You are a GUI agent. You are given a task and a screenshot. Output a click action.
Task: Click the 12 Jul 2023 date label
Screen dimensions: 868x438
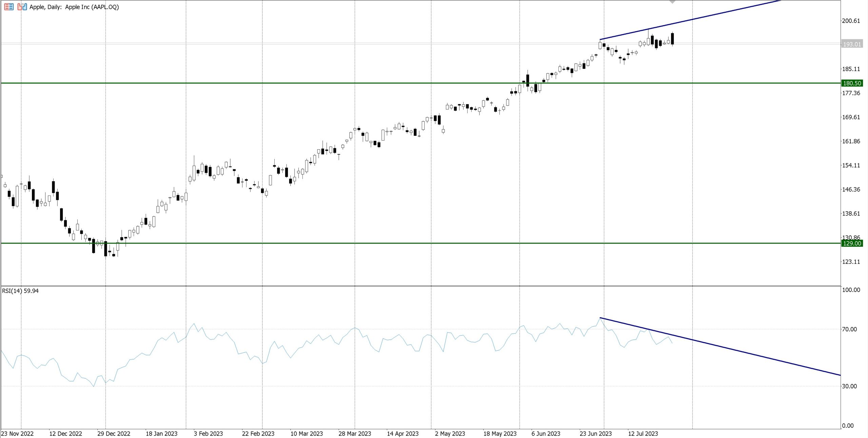coord(643,434)
